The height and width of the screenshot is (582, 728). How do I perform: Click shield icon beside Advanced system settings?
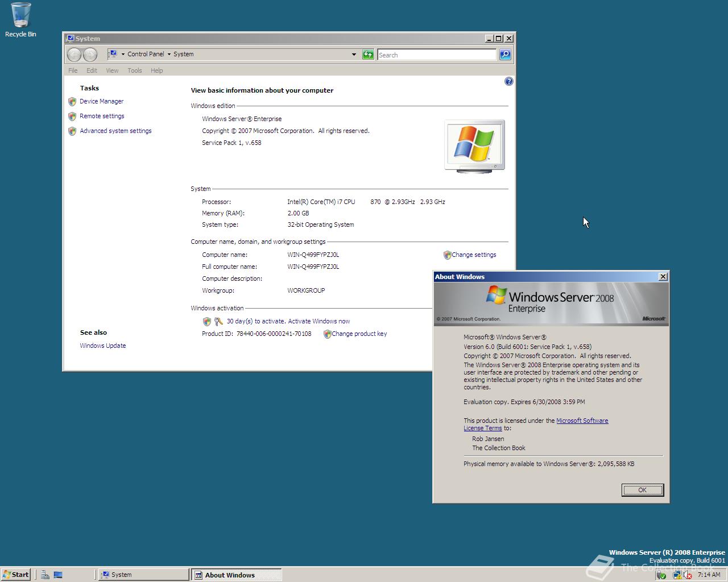coord(72,131)
